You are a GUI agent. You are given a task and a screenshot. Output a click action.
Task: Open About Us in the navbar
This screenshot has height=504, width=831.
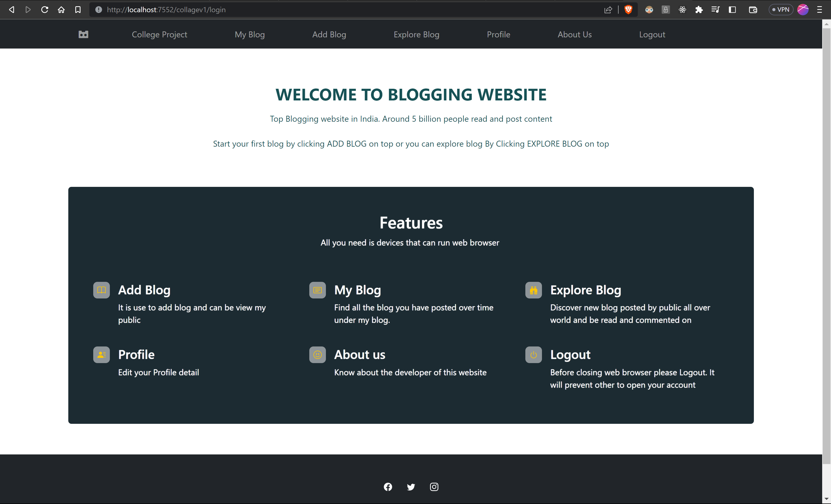575,34
